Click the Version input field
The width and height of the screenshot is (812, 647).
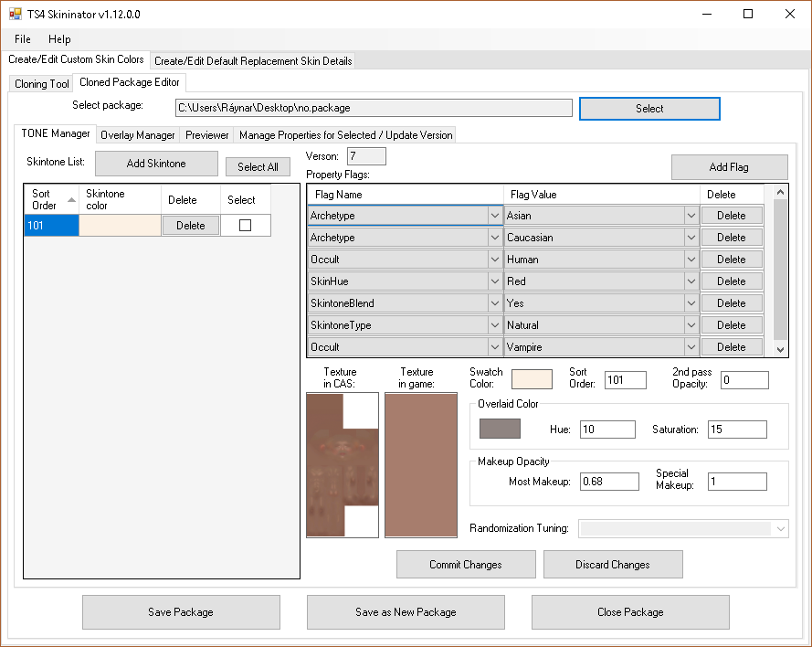[366, 156]
